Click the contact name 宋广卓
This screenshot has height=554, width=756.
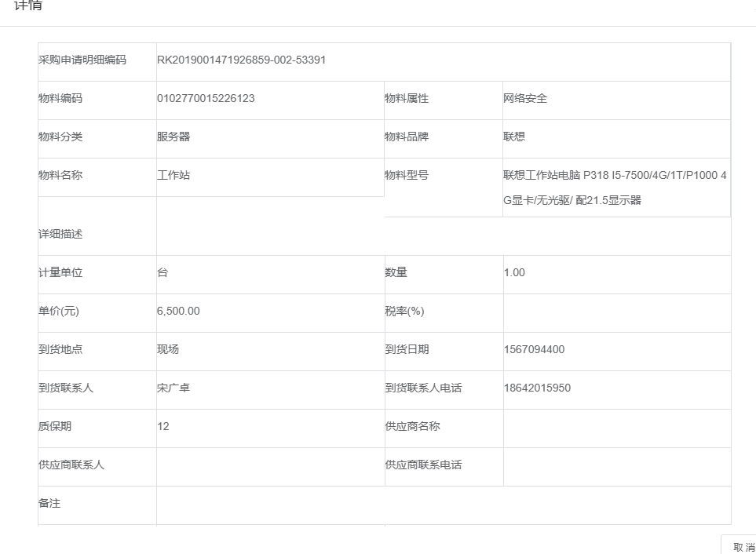click(x=173, y=388)
